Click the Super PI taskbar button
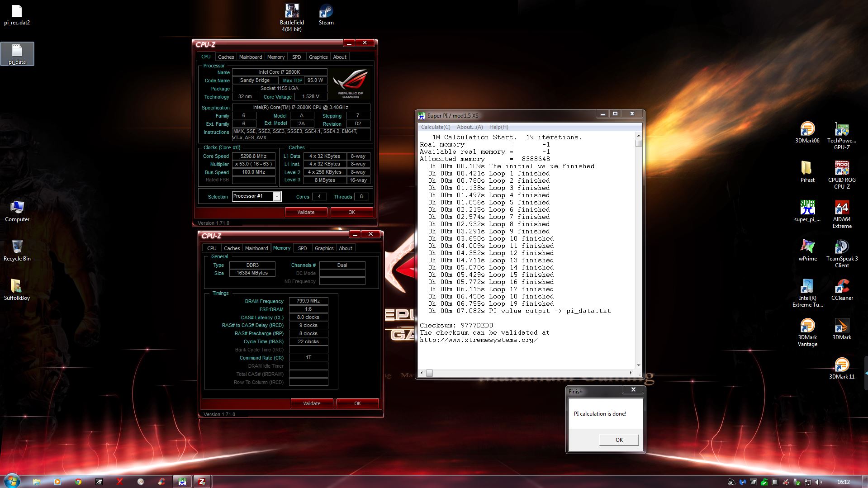Viewport: 868px width, 488px height. coord(182,482)
